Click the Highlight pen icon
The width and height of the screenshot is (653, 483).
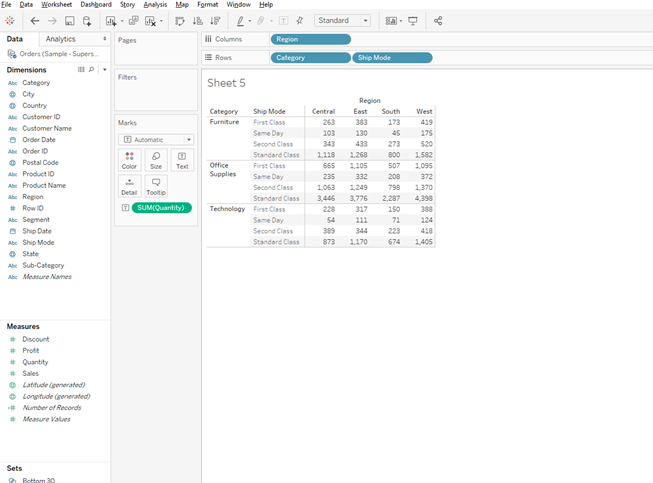point(240,21)
